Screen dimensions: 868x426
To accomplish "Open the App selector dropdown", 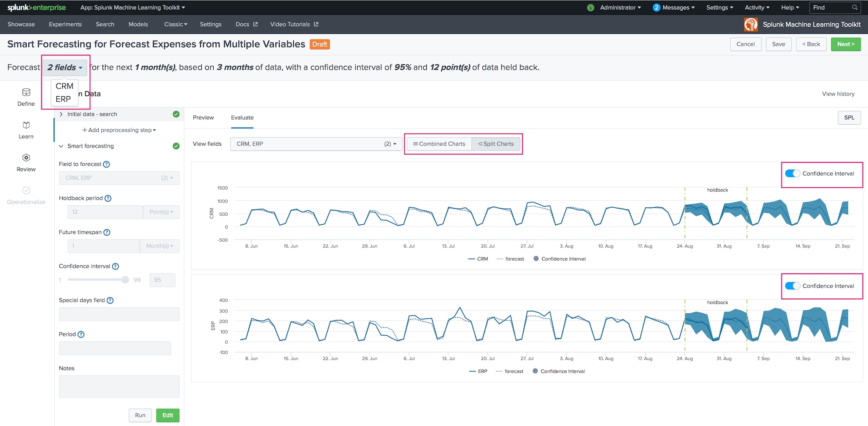I will tap(133, 8).
